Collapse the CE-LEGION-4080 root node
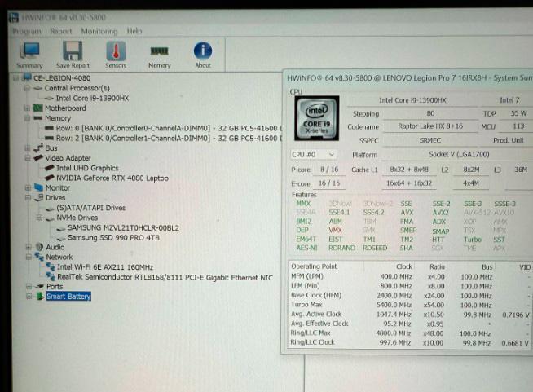The width and height of the screenshot is (533, 392). 15,78
